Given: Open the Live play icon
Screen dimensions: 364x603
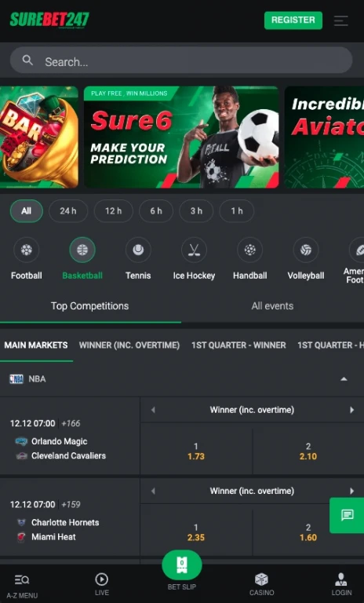Looking at the screenshot, I should (x=101, y=579).
